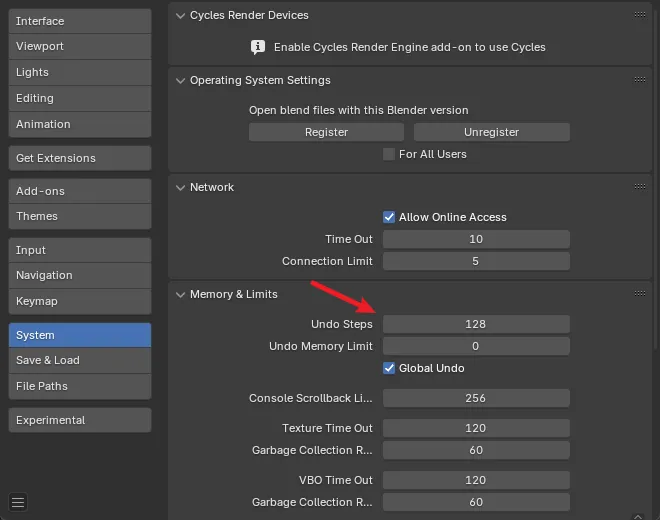The width and height of the screenshot is (660, 520).
Task: Click the Connection Limit value field
Action: pos(476,261)
